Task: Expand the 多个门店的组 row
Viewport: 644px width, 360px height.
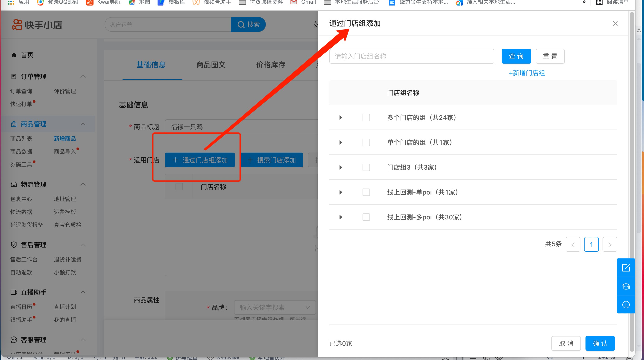Action: (340, 118)
